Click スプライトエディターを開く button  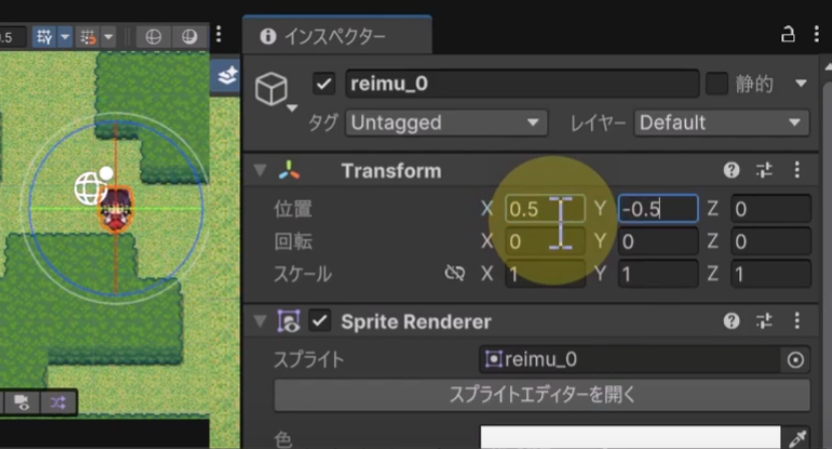(542, 395)
